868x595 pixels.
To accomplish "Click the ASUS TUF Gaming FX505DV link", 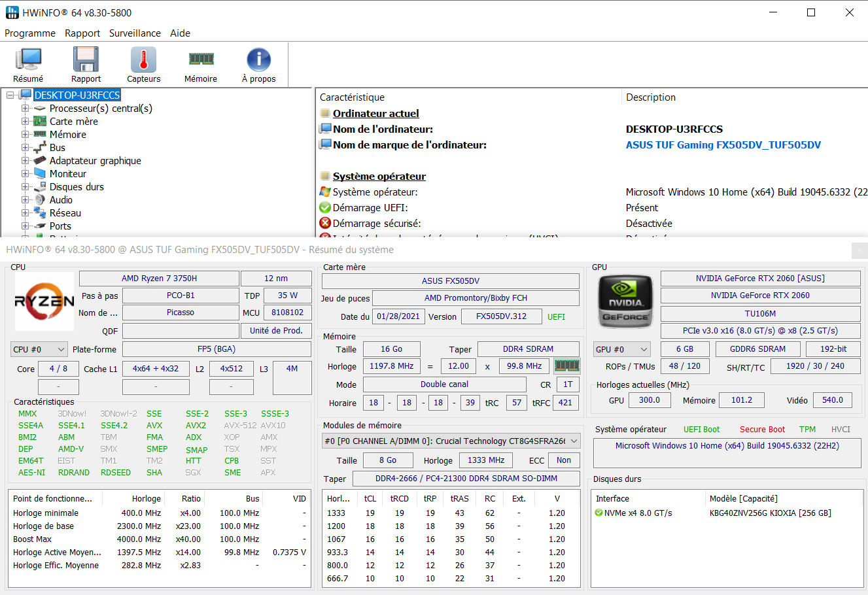I will [723, 145].
